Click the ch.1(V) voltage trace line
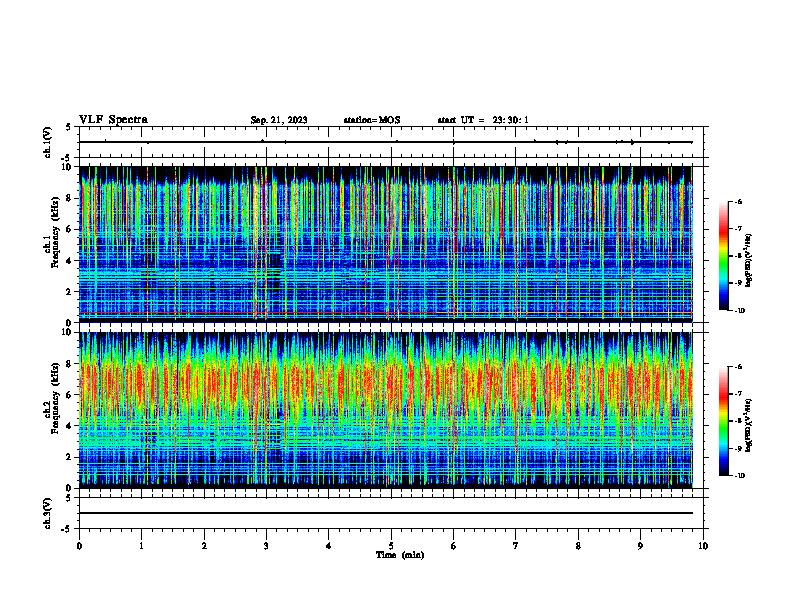This screenshot has height=612, width=792. pyautogui.click(x=386, y=142)
